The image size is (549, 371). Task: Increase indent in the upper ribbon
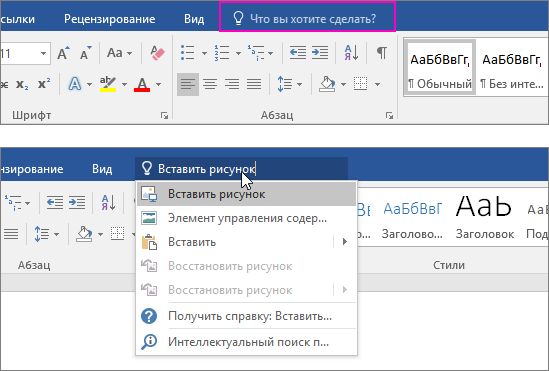(x=320, y=53)
